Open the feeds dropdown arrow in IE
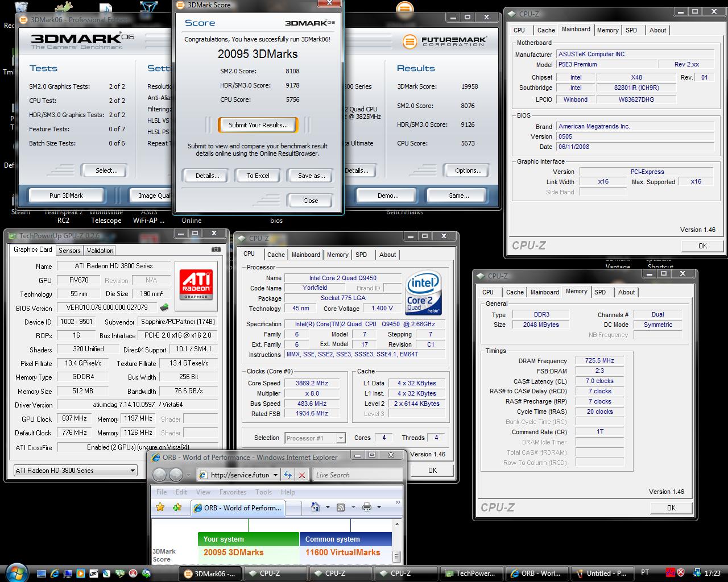The height and width of the screenshot is (582, 728). (353, 507)
